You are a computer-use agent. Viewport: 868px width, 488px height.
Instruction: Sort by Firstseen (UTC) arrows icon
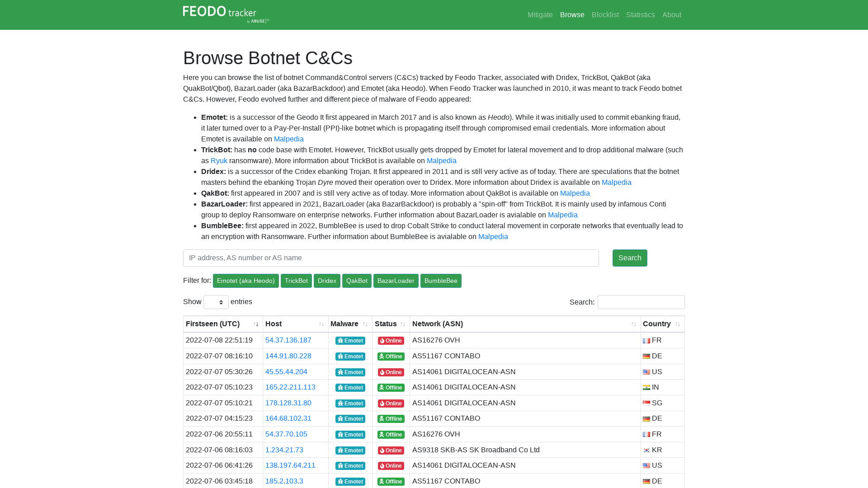tap(256, 324)
